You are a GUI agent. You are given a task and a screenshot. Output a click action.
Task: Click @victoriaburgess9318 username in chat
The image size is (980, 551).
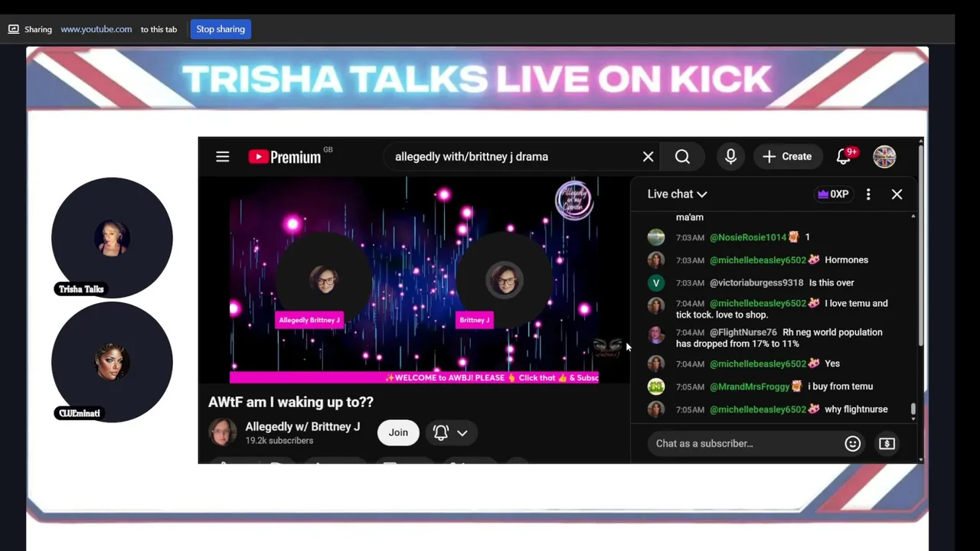(x=756, y=283)
